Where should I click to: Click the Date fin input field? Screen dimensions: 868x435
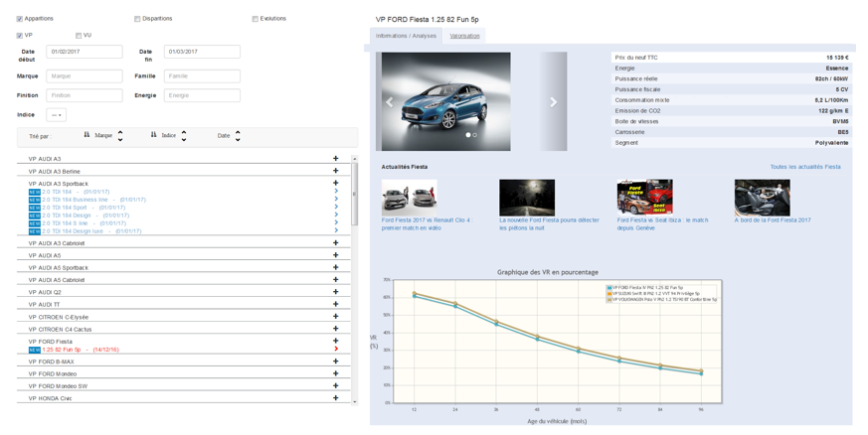click(x=202, y=52)
